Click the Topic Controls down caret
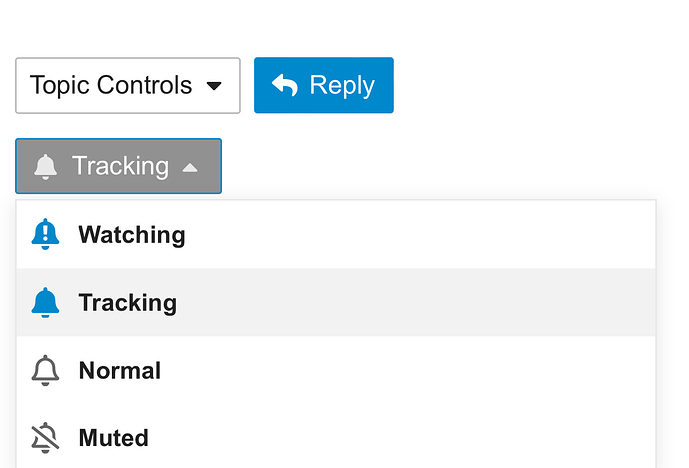This screenshot has height=468, width=689. [x=213, y=86]
